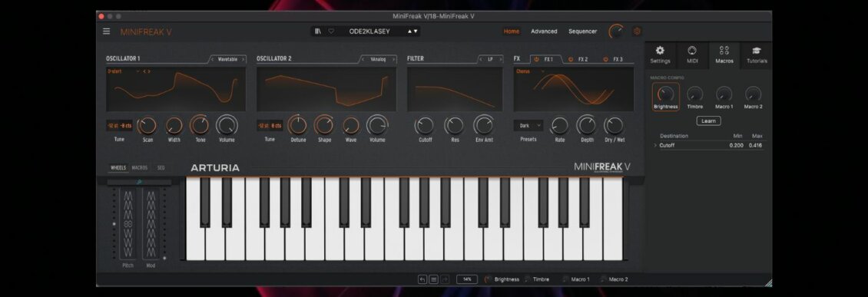The image size is (868, 297).
Task: Open the hamburger main menu
Action: 106,31
